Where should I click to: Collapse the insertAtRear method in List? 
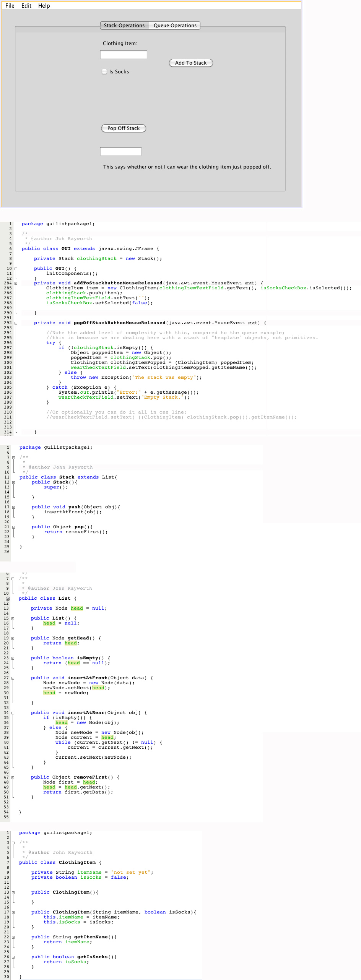coord(13,713)
